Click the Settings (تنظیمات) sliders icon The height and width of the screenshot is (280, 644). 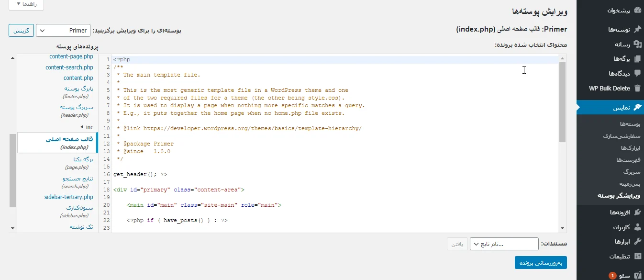point(637,257)
